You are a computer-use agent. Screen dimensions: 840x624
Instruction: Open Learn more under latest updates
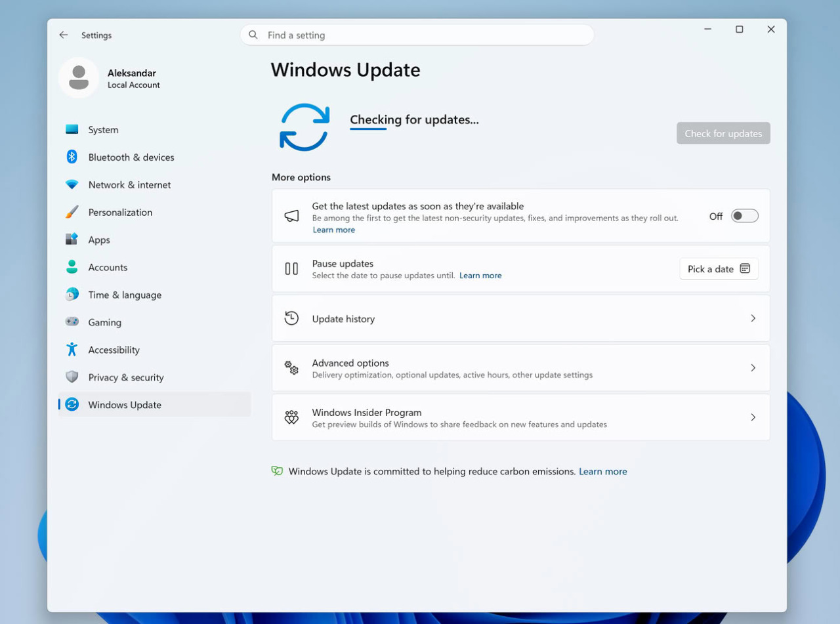coord(333,230)
